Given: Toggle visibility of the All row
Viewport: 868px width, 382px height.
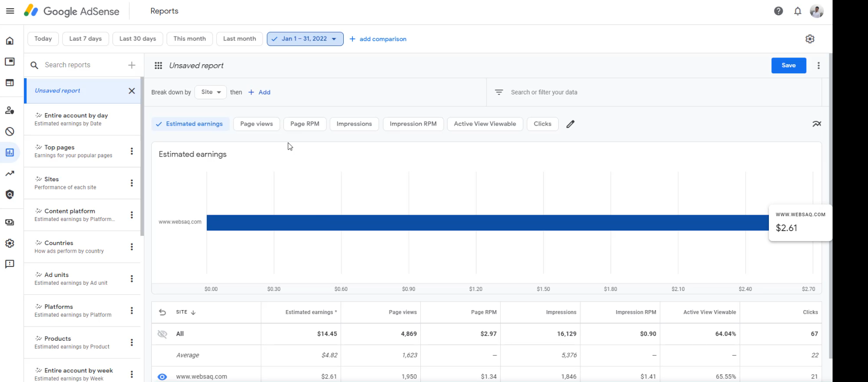Looking at the screenshot, I should coord(162,334).
